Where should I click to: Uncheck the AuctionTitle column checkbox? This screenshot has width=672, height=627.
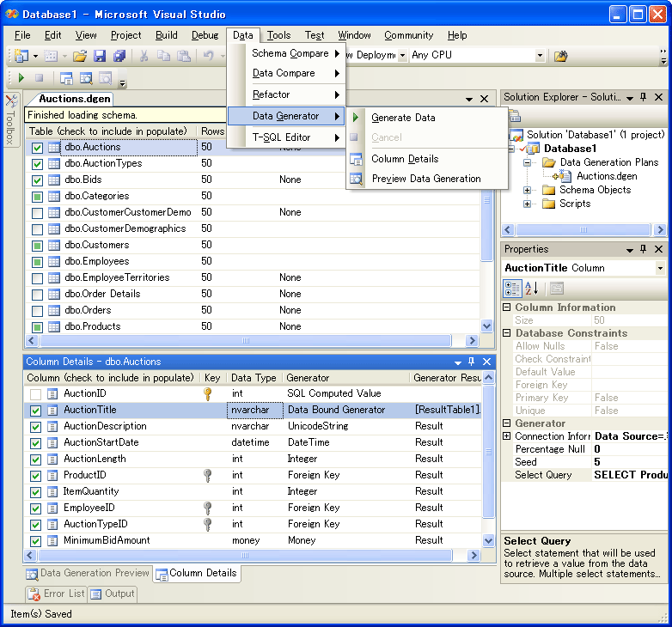click(35, 411)
